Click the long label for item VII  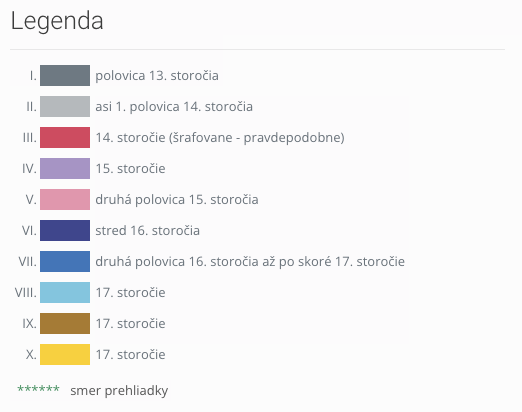point(250,262)
